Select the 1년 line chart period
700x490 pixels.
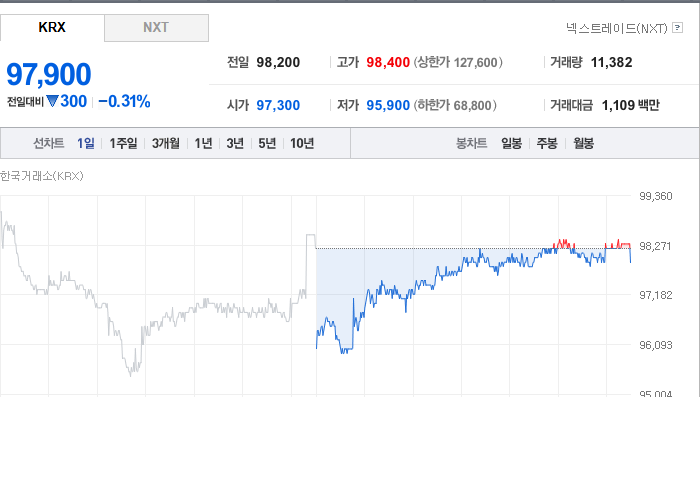(x=203, y=143)
